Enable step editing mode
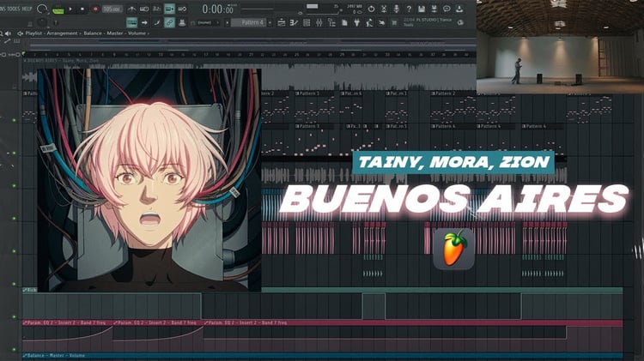The width and height of the screenshot is (644, 361). (x=156, y=22)
